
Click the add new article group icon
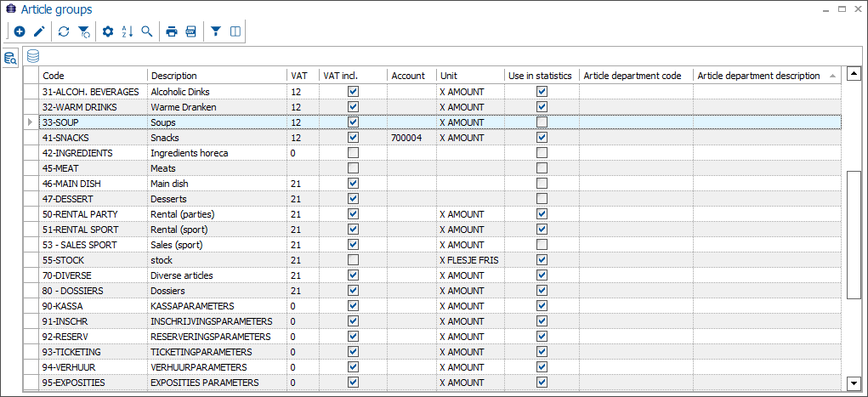click(19, 32)
